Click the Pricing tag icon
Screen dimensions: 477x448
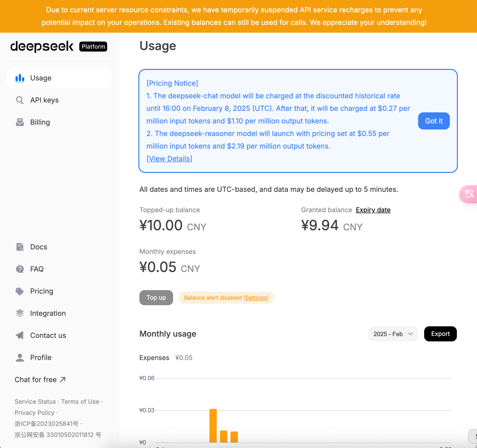(x=20, y=291)
